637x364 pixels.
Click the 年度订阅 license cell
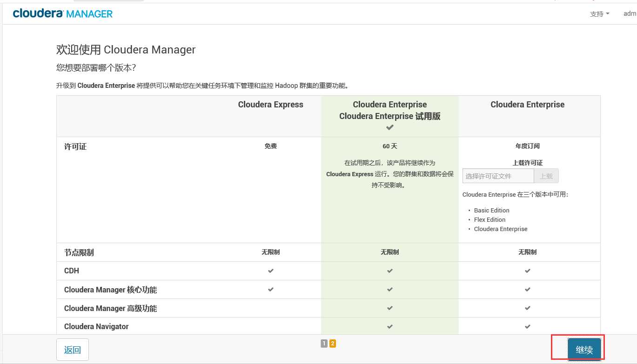[x=528, y=146]
